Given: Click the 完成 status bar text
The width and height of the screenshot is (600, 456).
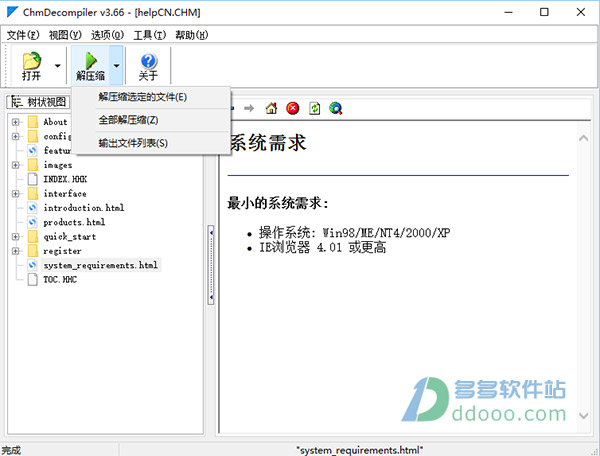Looking at the screenshot, I should (x=11, y=450).
